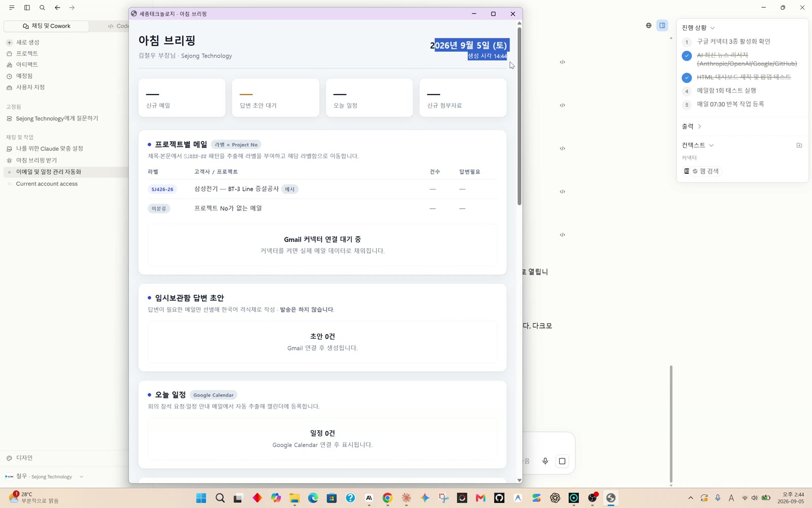Open the folder icon beside 컨텍스트

pyautogui.click(x=799, y=145)
